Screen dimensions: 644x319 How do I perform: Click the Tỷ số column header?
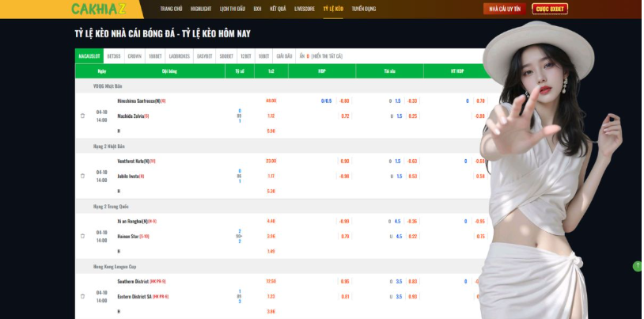tap(240, 71)
